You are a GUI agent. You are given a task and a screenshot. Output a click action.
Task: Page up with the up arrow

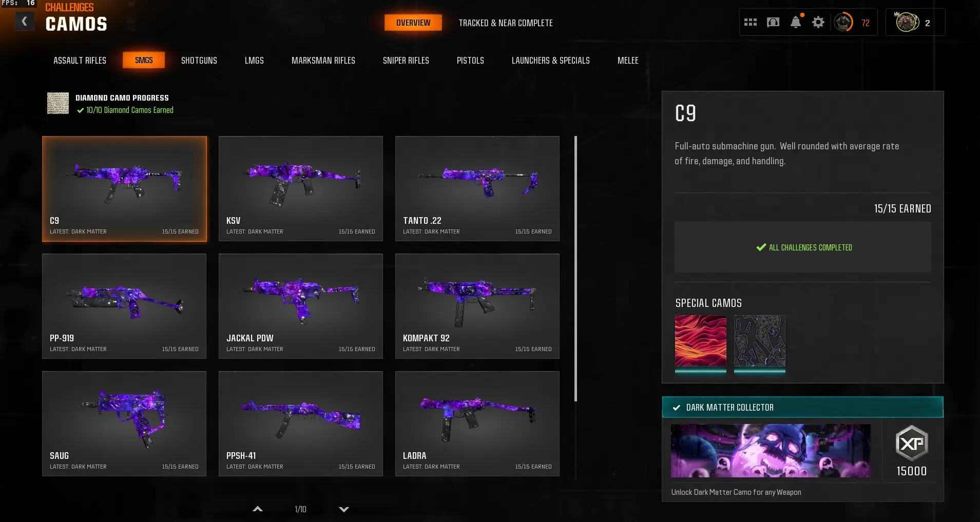pyautogui.click(x=258, y=509)
